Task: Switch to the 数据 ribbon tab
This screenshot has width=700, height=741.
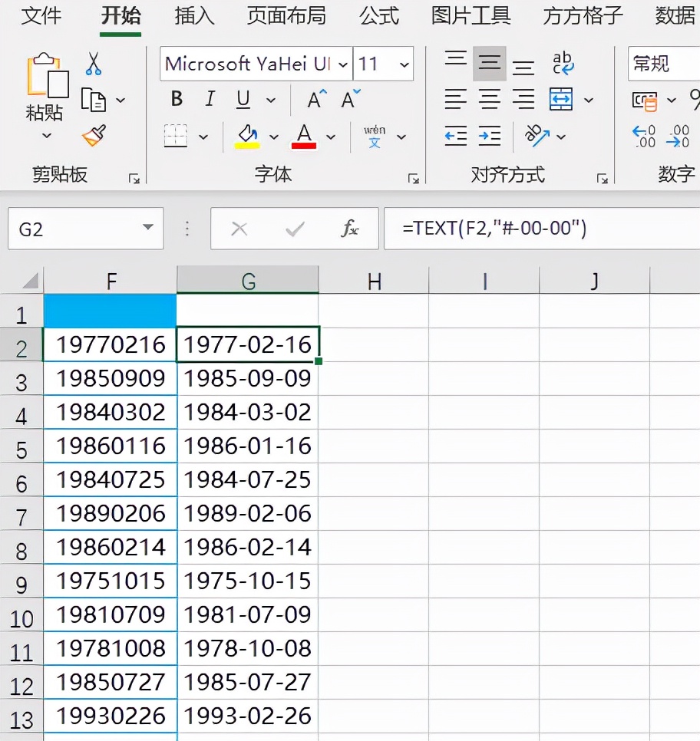Action: 675,16
